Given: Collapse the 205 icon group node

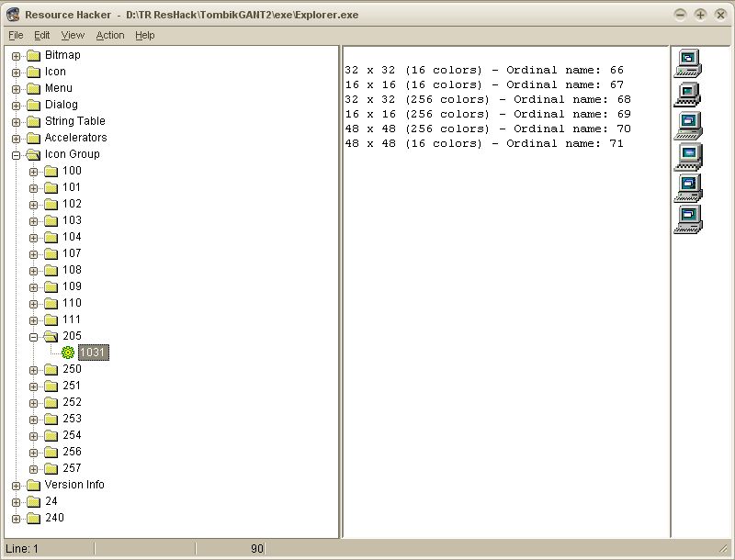Looking at the screenshot, I should click(34, 336).
